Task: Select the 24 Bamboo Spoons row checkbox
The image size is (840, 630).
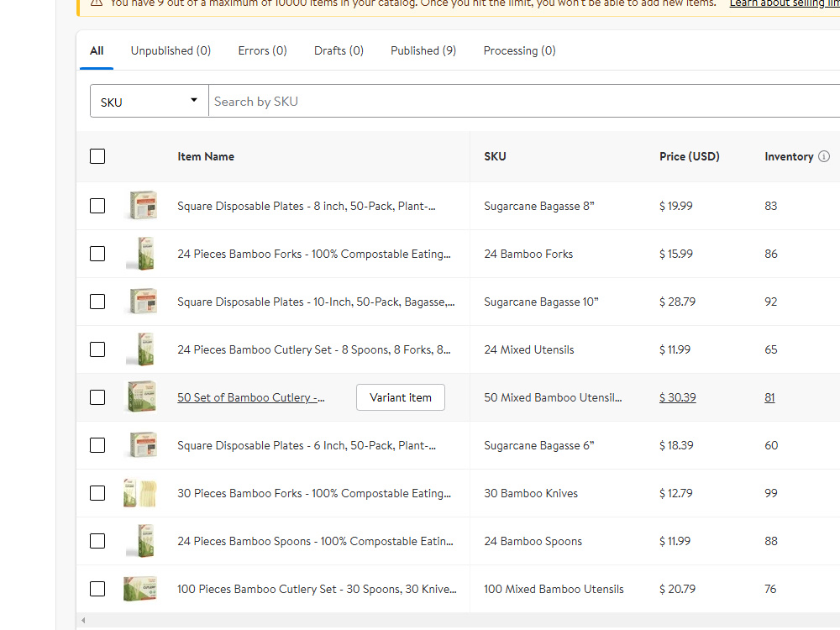Action: point(97,541)
